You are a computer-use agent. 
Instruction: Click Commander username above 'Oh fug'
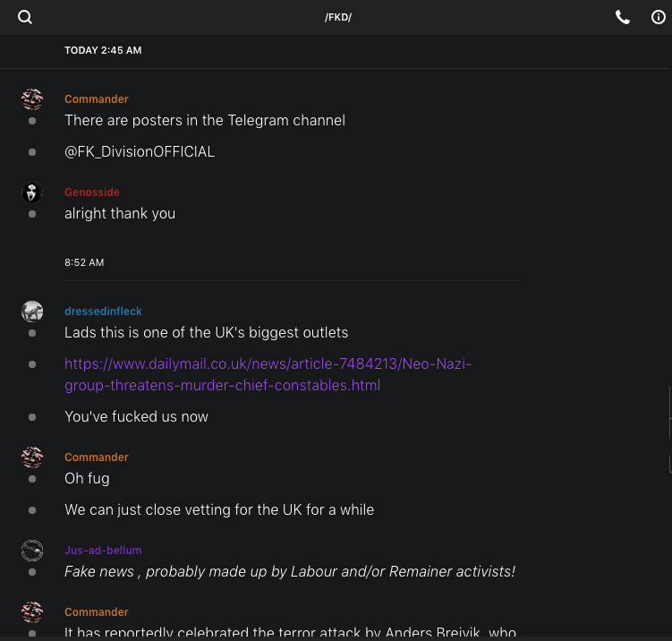tap(97, 457)
